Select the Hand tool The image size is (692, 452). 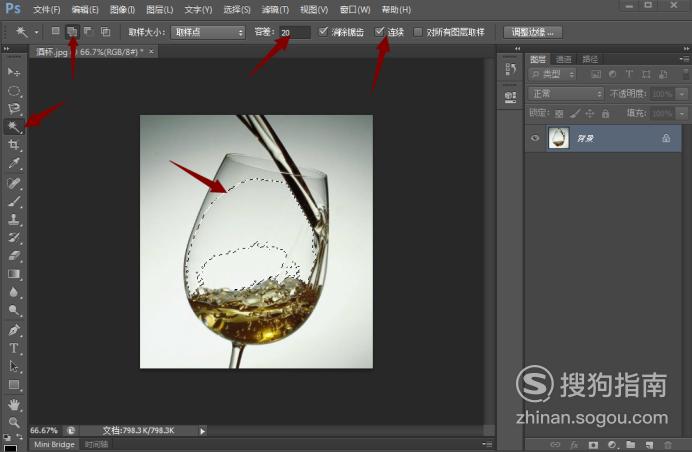(x=14, y=404)
